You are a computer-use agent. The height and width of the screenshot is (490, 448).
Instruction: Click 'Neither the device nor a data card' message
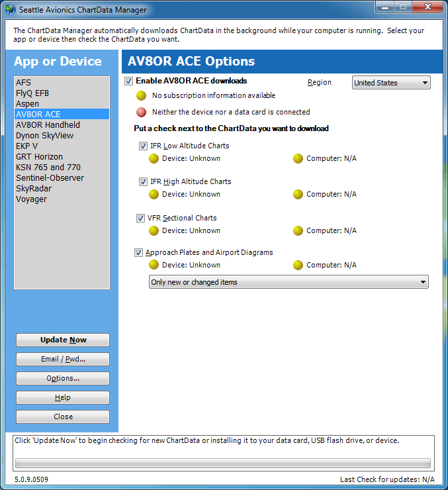pyautogui.click(x=231, y=112)
